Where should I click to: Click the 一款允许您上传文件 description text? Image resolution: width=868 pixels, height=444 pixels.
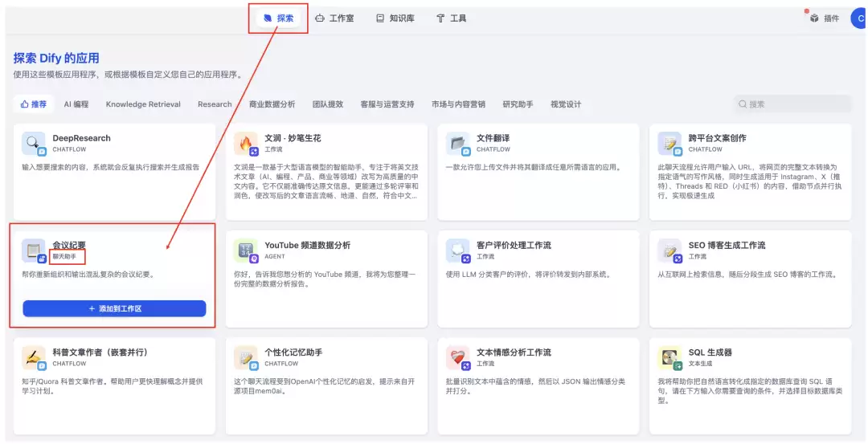pos(533,168)
